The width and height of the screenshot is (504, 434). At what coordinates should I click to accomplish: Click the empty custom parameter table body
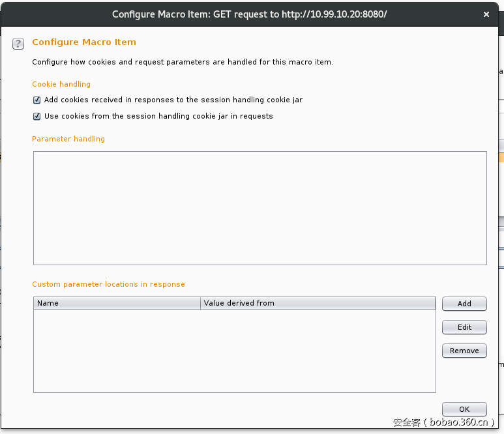(234, 351)
